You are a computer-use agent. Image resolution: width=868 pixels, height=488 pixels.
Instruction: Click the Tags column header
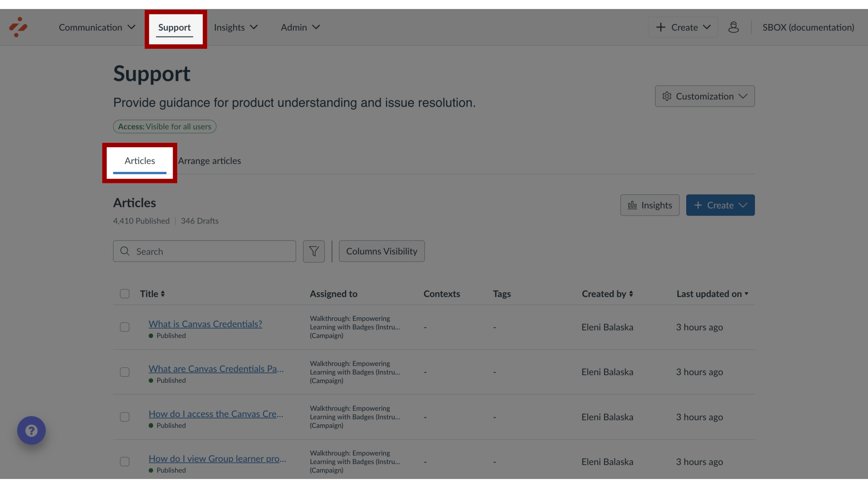click(x=502, y=294)
